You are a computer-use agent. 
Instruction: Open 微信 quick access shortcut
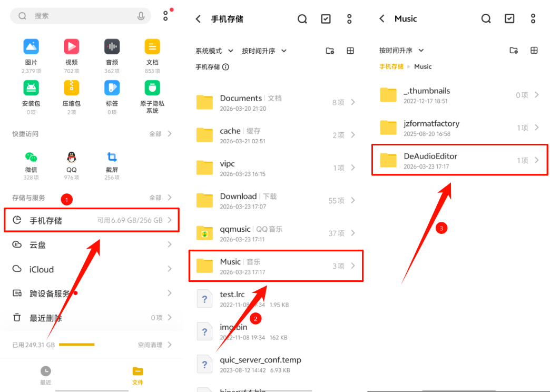(31, 165)
